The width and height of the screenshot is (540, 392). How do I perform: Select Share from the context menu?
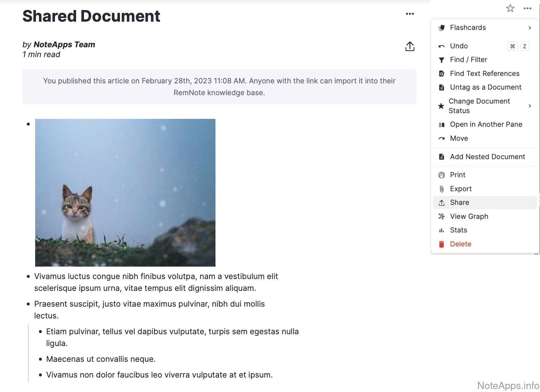click(459, 203)
